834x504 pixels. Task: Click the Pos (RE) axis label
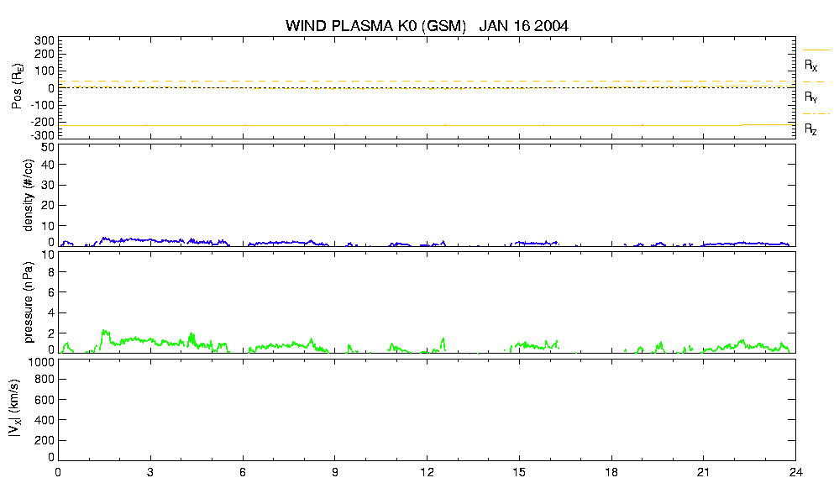(17, 87)
